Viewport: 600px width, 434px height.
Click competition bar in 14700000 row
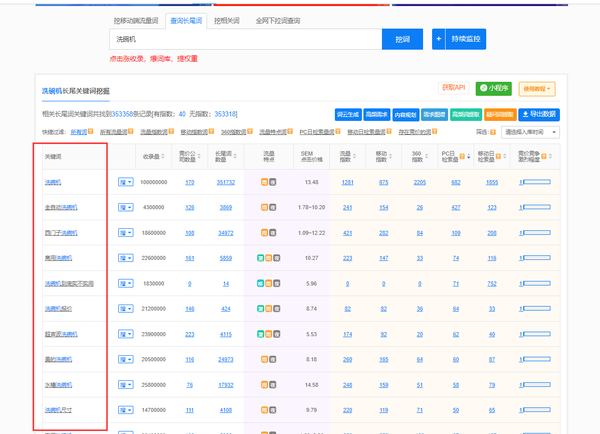point(535,410)
